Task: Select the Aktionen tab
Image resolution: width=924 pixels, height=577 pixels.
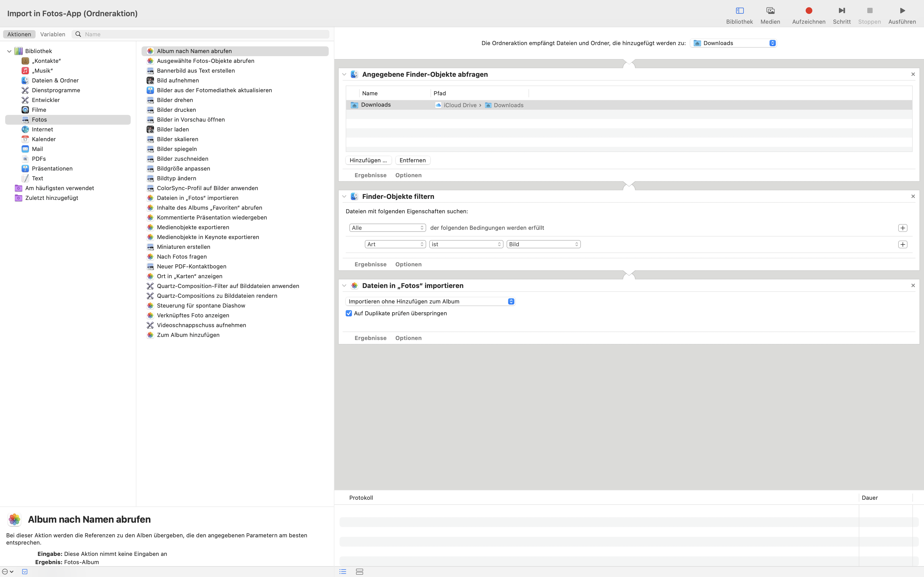Action: pyautogui.click(x=19, y=34)
